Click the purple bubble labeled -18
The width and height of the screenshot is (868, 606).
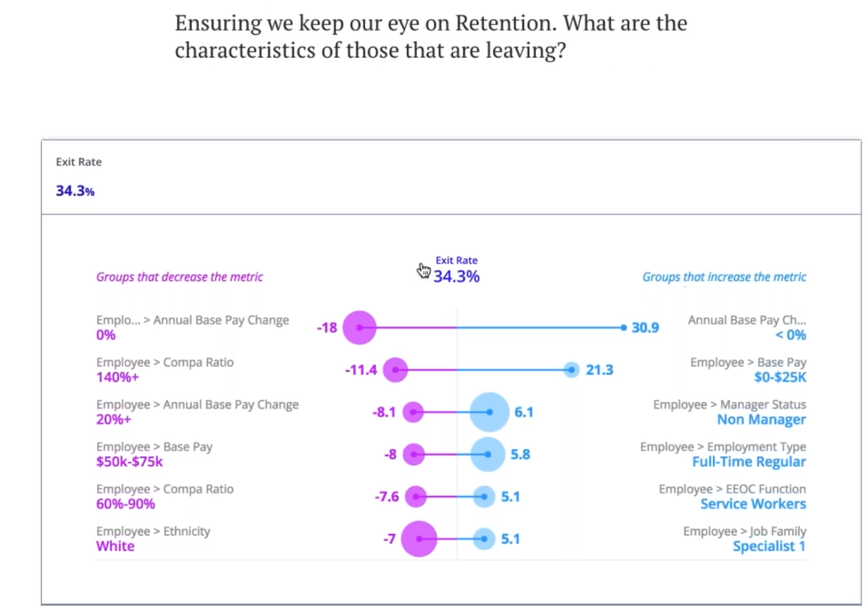tap(360, 327)
